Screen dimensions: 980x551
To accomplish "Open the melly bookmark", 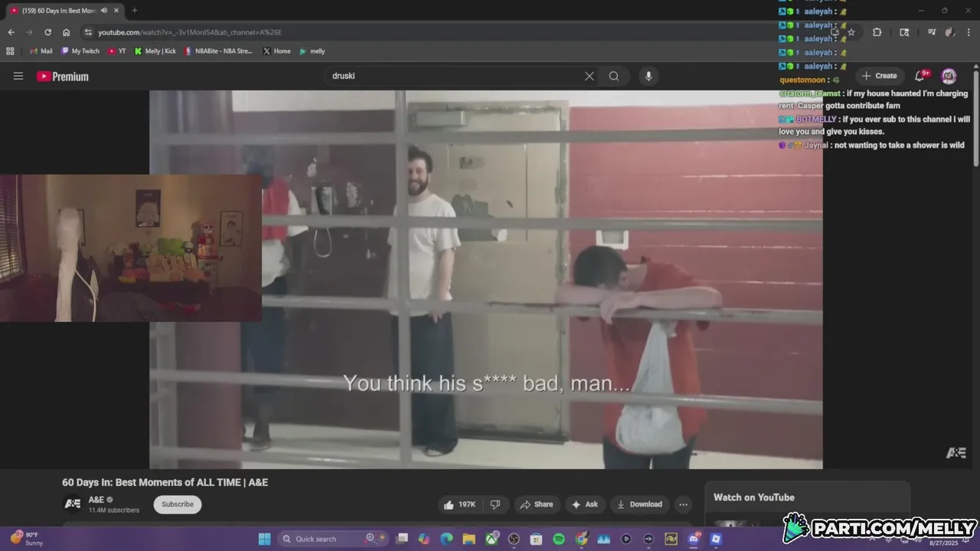I will (x=312, y=51).
